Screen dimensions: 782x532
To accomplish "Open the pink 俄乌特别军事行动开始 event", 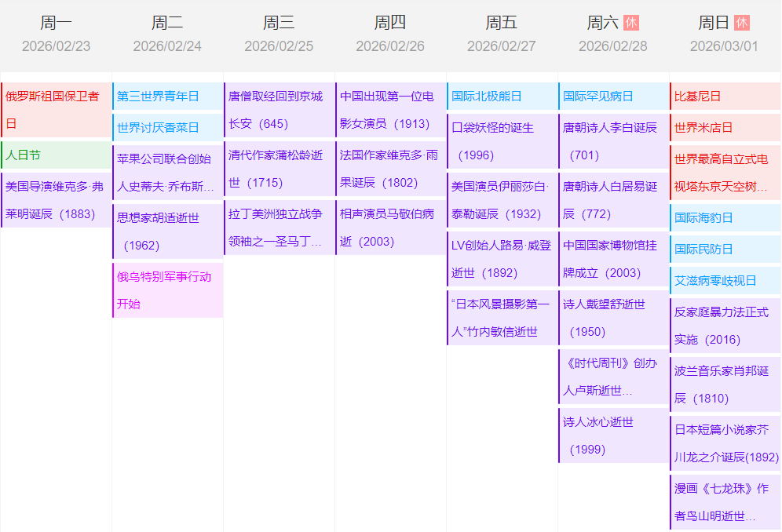I will 167,290.
